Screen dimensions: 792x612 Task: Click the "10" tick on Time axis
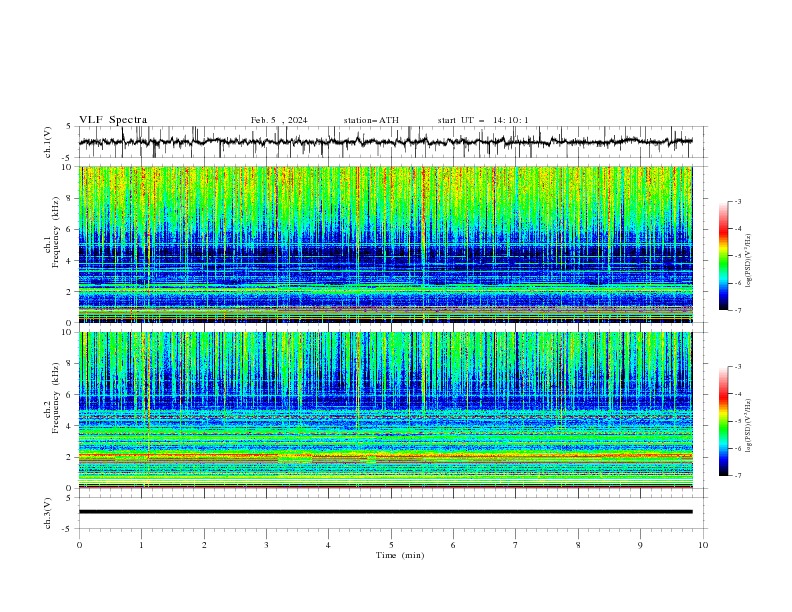[703, 545]
